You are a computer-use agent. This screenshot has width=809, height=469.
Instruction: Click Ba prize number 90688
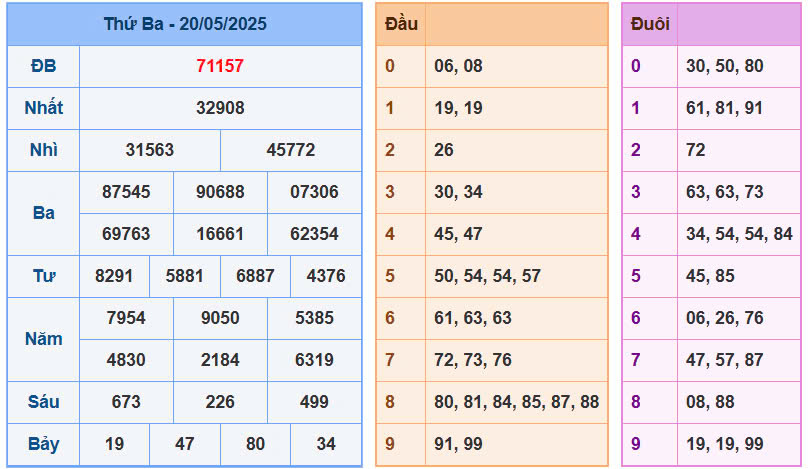[220, 192]
